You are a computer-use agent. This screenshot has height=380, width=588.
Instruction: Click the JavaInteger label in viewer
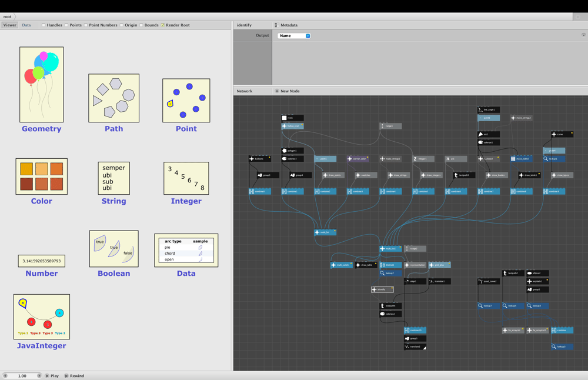(42, 345)
